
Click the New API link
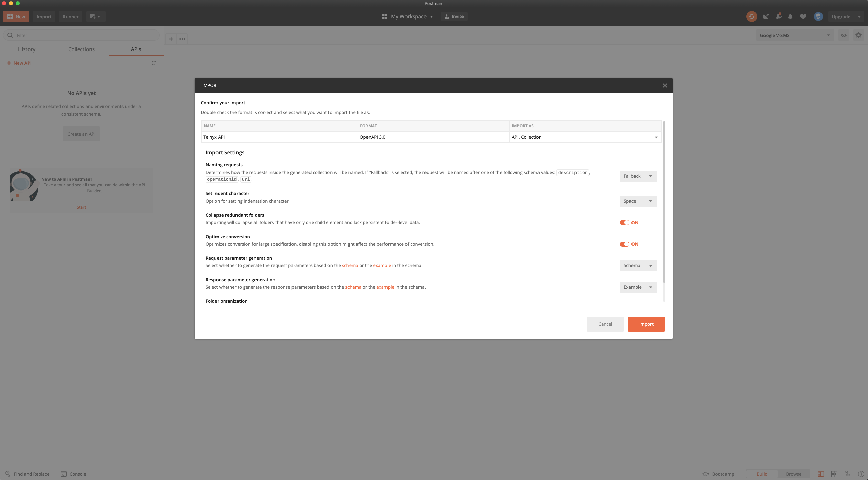click(x=19, y=63)
